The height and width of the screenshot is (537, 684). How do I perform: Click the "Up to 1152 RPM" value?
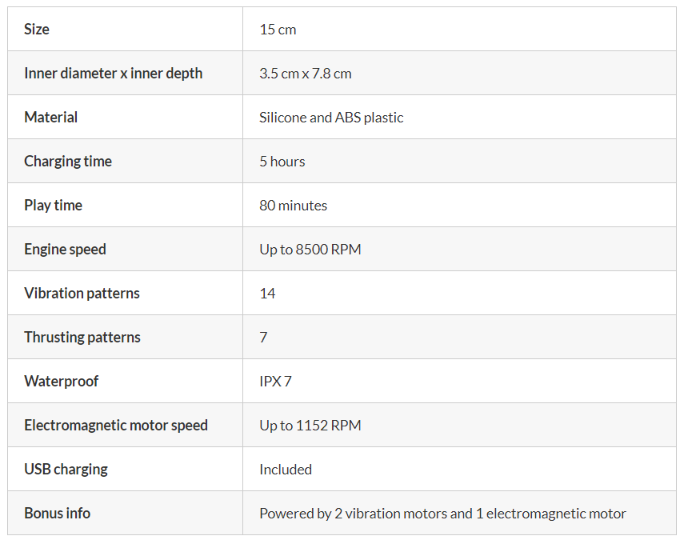pos(310,425)
